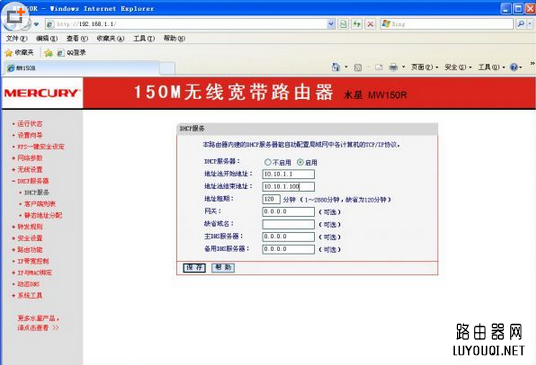Click the save button below DHCP form
536x365 pixels.
pyautogui.click(x=195, y=268)
